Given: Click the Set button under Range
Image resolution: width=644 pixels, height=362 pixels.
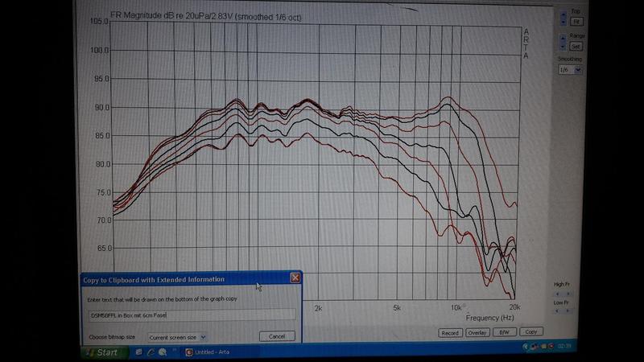Looking at the screenshot, I should [x=576, y=47].
